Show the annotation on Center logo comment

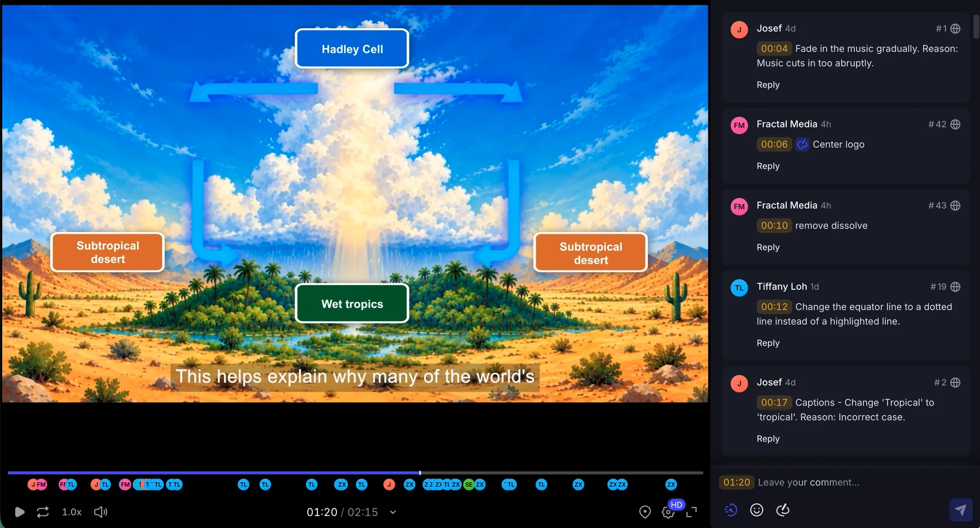tap(802, 144)
